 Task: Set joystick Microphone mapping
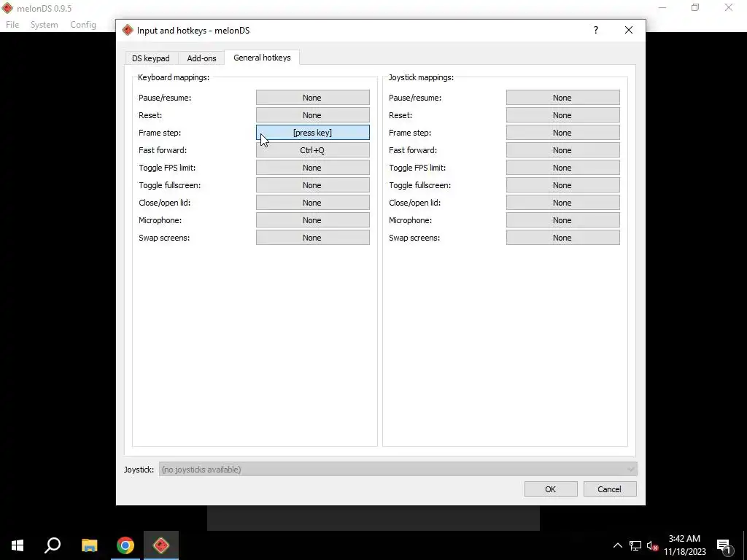[x=562, y=220]
